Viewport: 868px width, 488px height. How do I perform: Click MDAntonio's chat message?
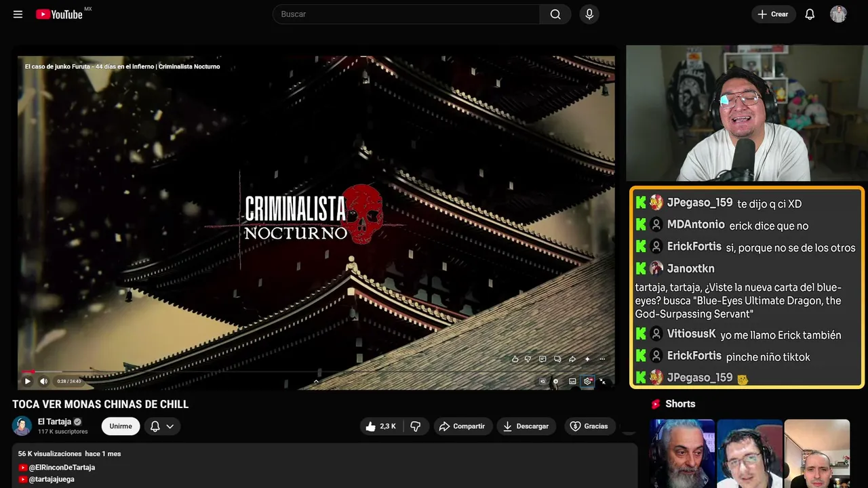tap(769, 226)
